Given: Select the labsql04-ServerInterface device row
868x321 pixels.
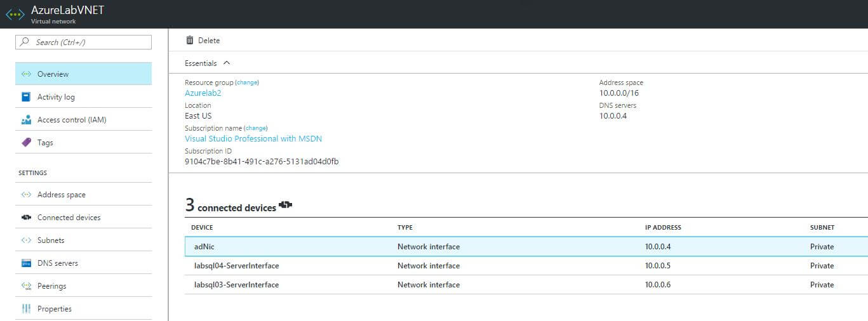Looking at the screenshot, I should pos(526,266).
